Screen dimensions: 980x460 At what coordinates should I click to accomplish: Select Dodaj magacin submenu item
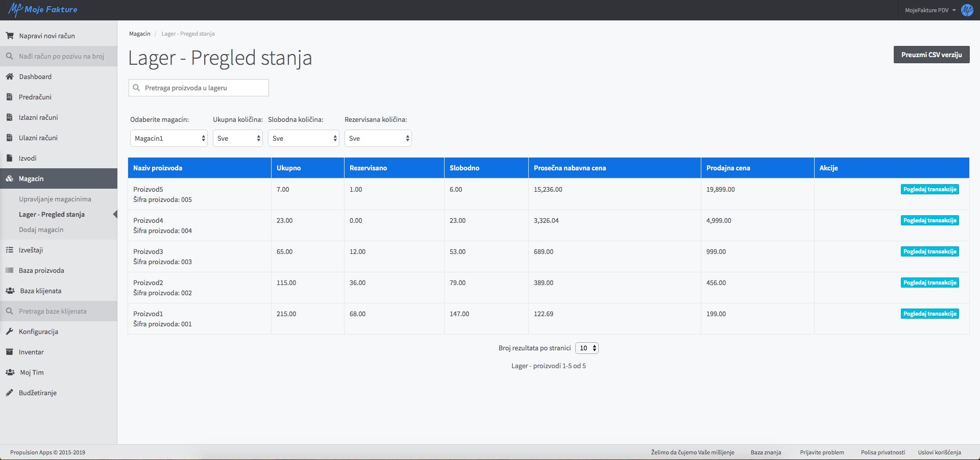click(x=41, y=229)
